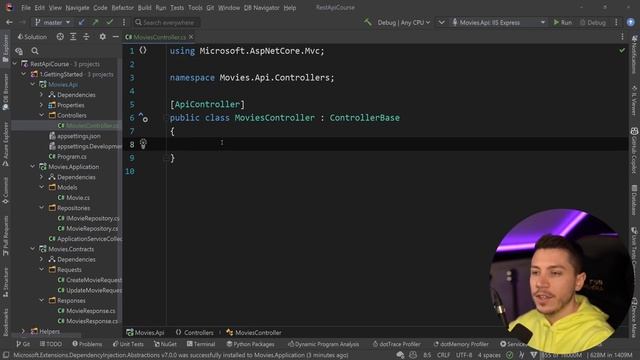Viewport: 640px width, 360px height.
Task: Open Movies.Api: IIS Express run configuration dropdown
Action: 498,22
